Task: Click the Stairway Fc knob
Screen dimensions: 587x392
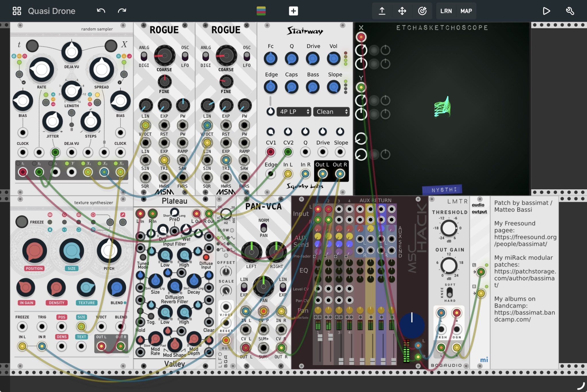Action: 270,59
